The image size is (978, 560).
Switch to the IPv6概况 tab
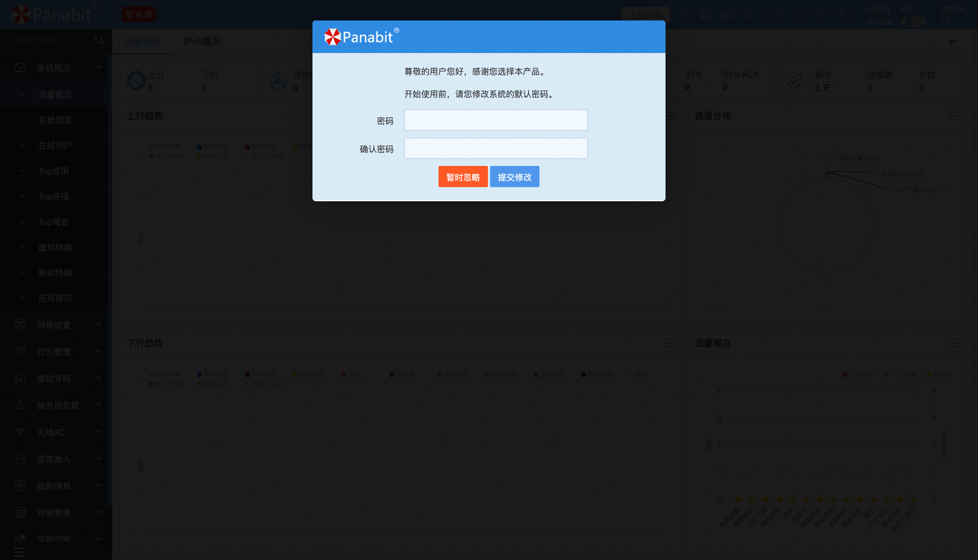[202, 41]
